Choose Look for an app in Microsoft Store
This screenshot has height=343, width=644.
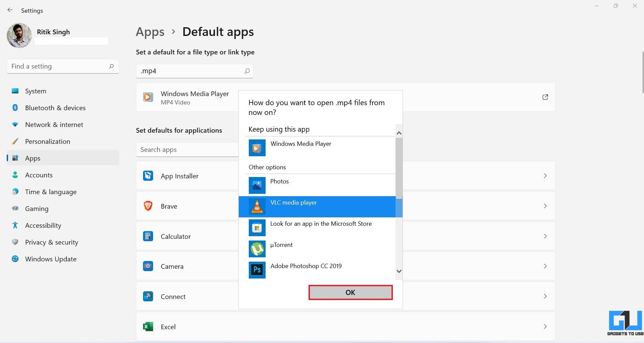(x=317, y=228)
